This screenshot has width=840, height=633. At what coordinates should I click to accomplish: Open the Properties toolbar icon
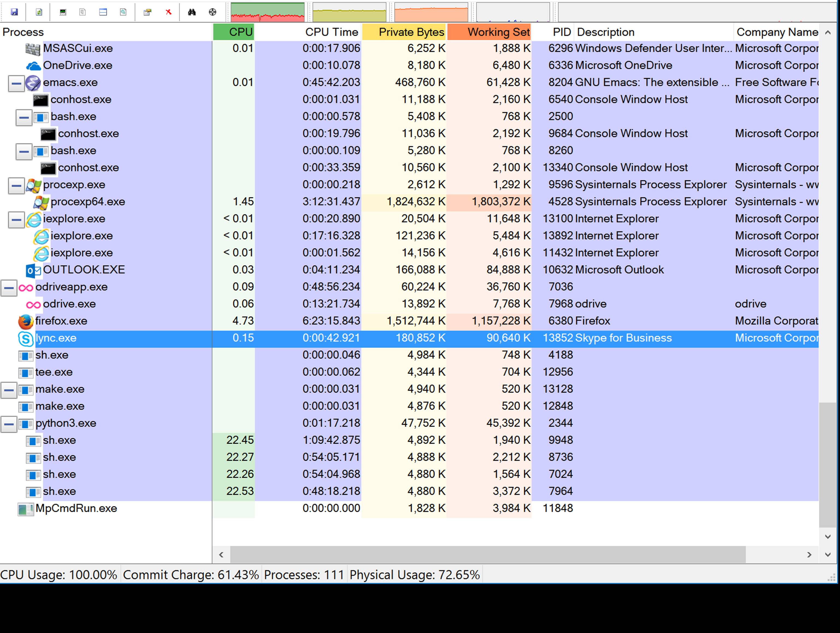pyautogui.click(x=147, y=12)
